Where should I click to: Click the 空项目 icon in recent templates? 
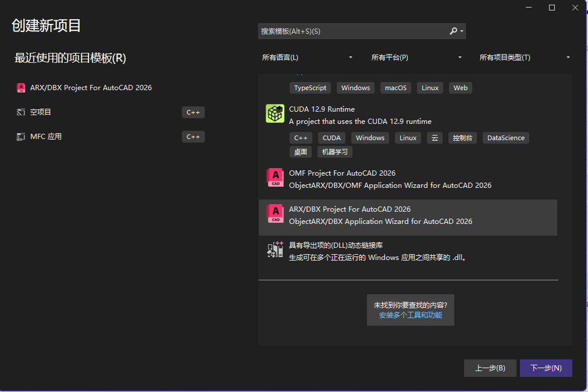21,112
